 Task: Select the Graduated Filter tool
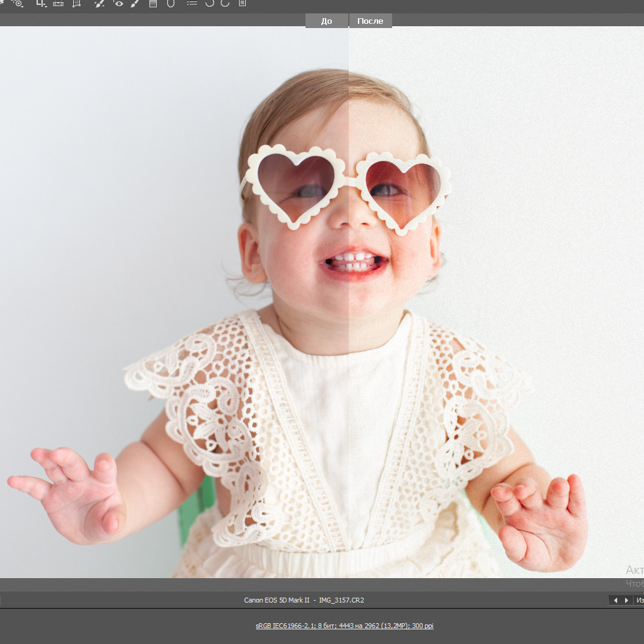pyautogui.click(x=152, y=4)
